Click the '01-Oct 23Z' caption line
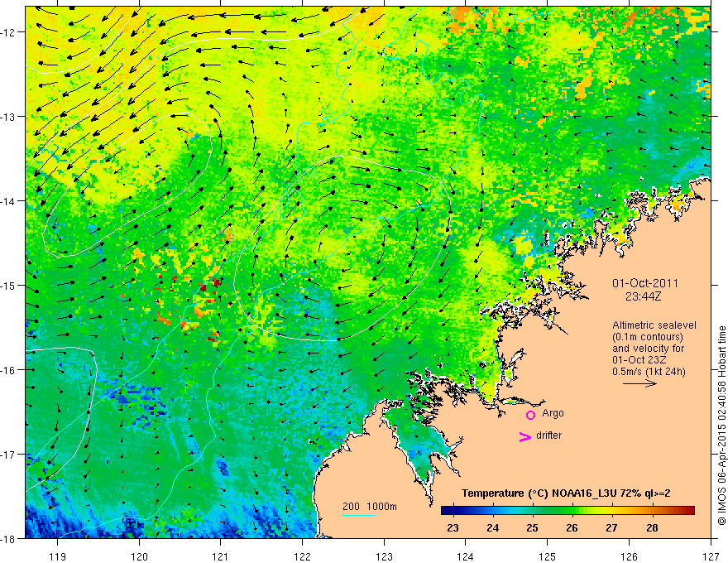 (x=639, y=360)
